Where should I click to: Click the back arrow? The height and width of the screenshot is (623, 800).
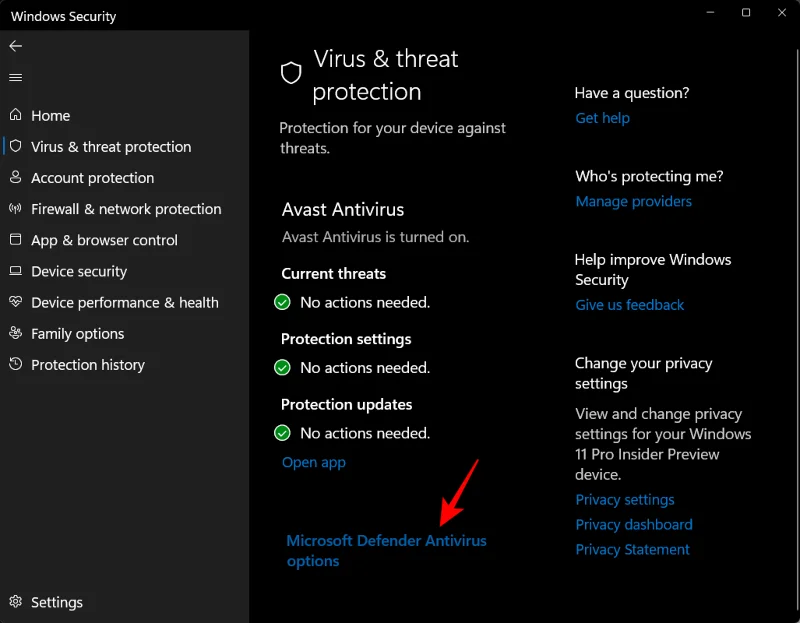pos(15,46)
